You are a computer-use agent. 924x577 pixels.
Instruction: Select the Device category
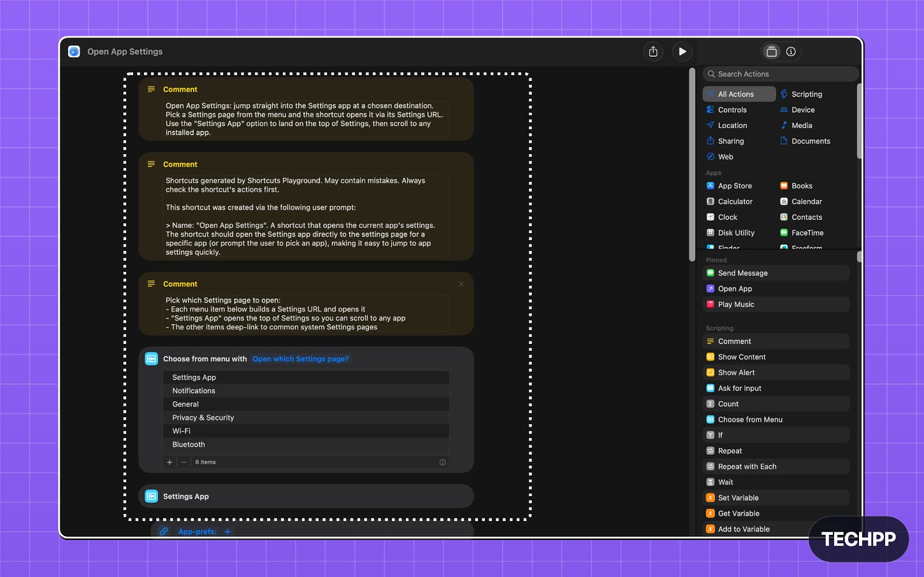click(797, 110)
